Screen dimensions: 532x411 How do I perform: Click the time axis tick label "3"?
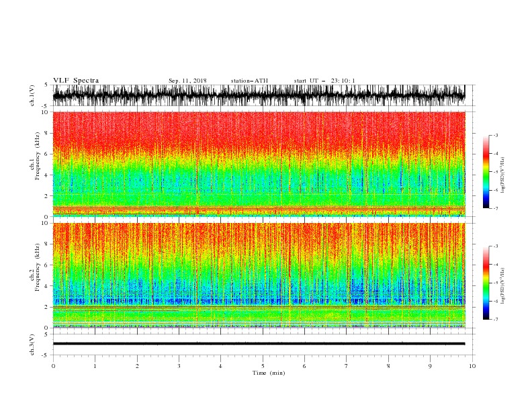click(x=179, y=366)
